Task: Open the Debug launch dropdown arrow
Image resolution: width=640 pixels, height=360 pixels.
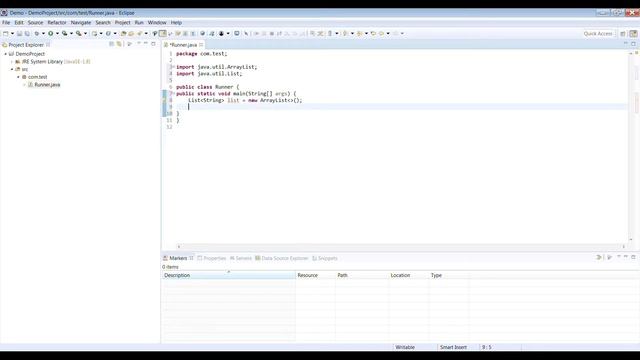Action: pyautogui.click(x=43, y=33)
